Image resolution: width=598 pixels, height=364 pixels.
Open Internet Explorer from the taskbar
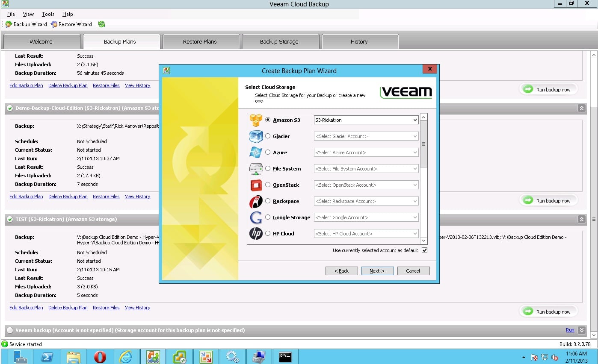126,357
